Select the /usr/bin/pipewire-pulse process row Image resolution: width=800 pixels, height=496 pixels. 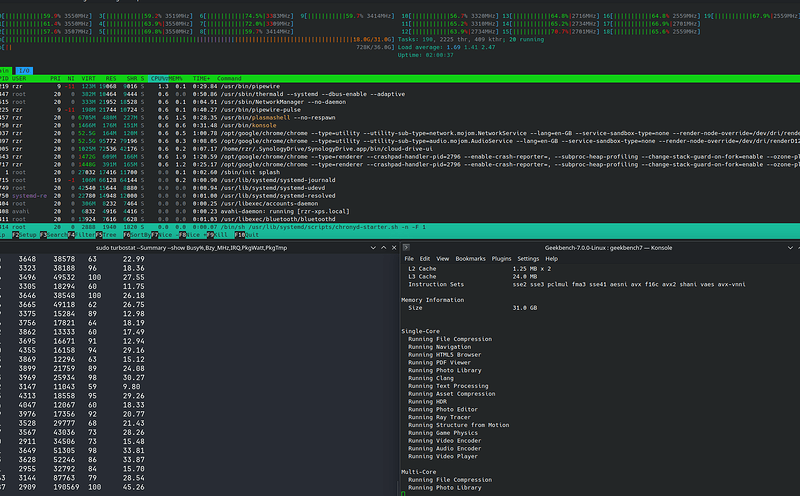[400, 110]
